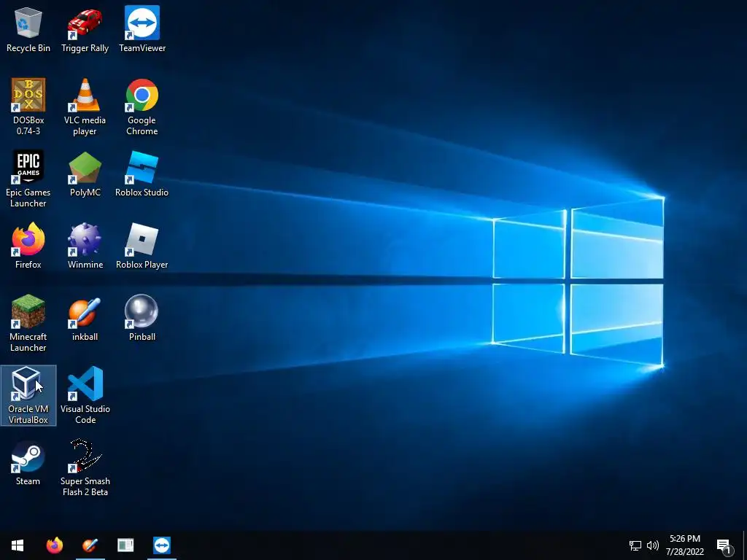Select the Google Chrome desktop shortcut
The image size is (747, 560).
click(x=142, y=107)
